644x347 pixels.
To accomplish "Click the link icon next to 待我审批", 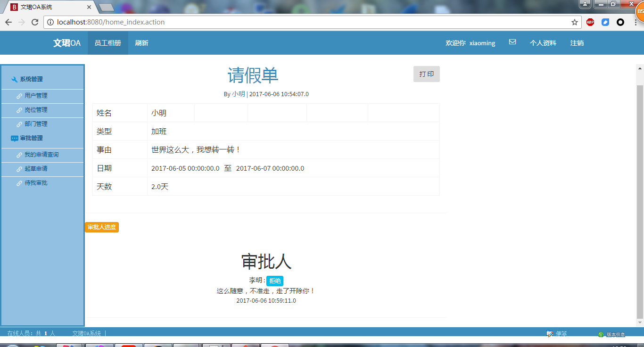I will (x=19, y=183).
